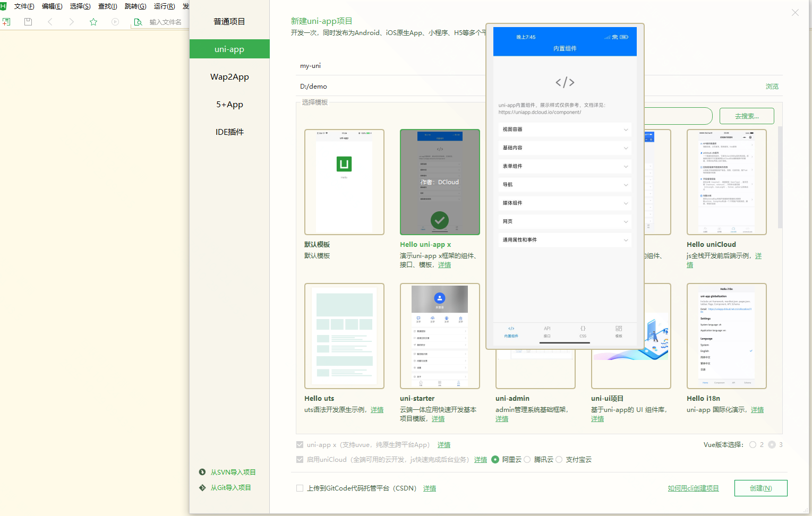This screenshot has width=812, height=516.
Task: Expand the 通用属性和事件 row in the preview
Action: pyautogui.click(x=565, y=240)
